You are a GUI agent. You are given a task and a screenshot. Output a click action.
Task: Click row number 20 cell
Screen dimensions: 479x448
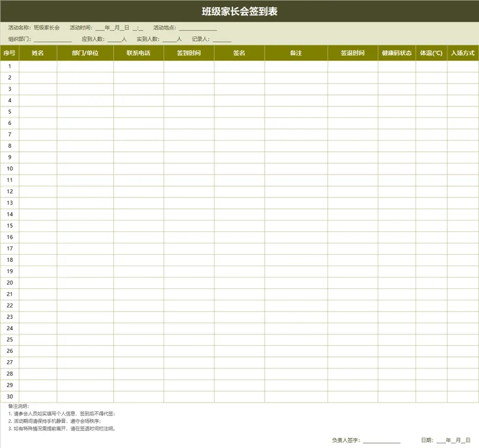[x=10, y=282]
